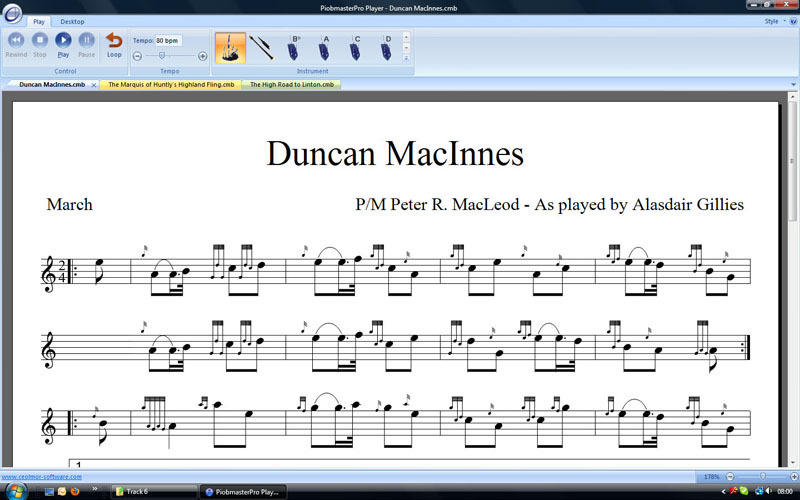Screen dimensions: 800x500
Task: Increase tempo with the plus button
Action: pos(203,56)
